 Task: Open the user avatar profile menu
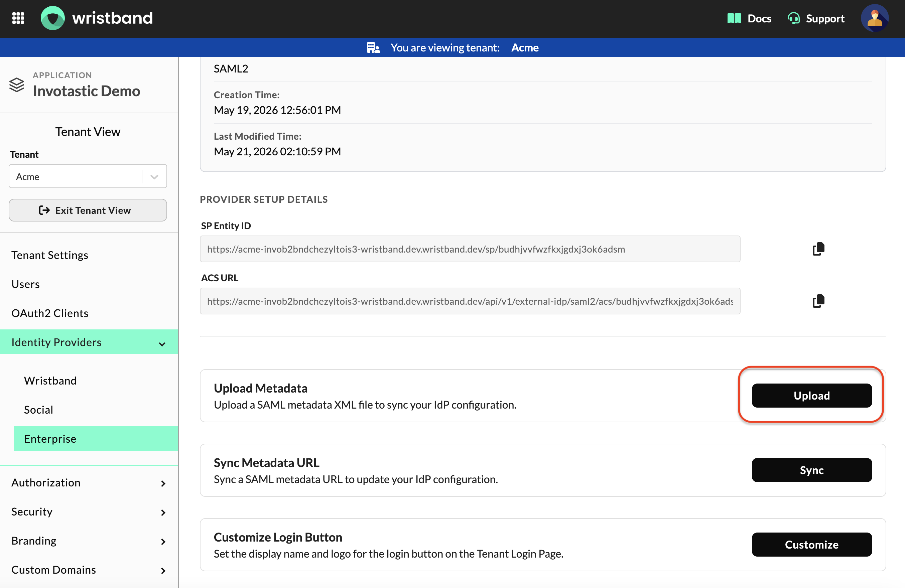tap(875, 18)
